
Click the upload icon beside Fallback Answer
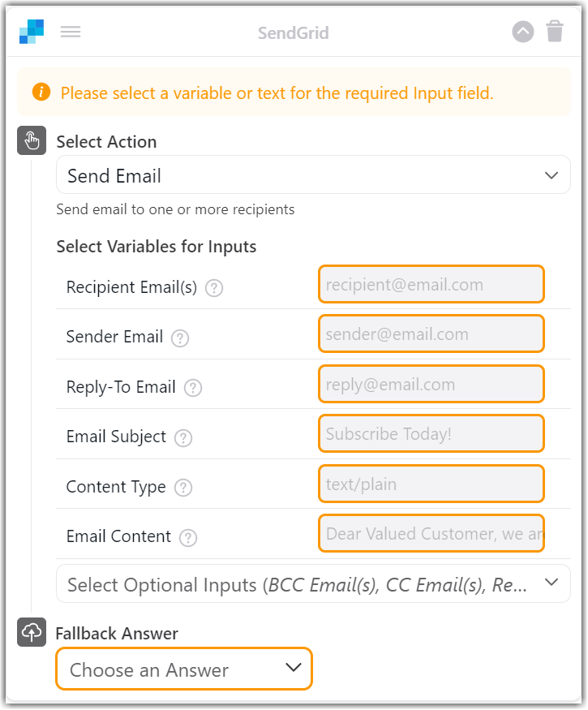tap(31, 633)
